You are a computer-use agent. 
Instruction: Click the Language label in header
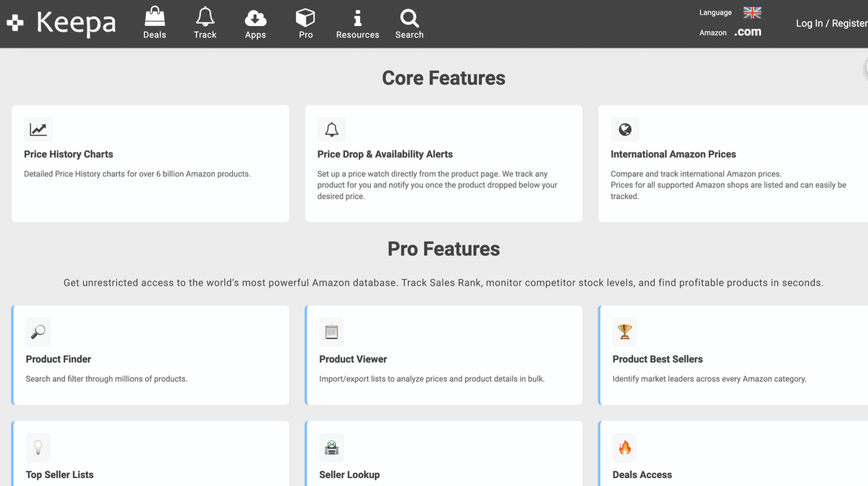[x=715, y=12]
